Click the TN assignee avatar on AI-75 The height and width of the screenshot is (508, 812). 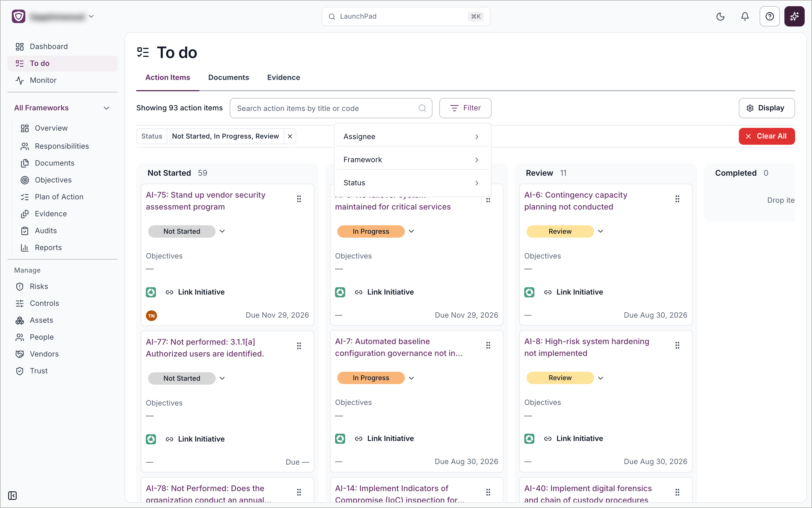tap(151, 315)
